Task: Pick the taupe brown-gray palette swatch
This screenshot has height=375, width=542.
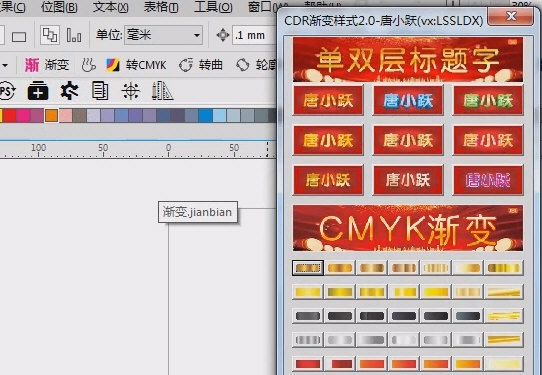Action: 80,115
